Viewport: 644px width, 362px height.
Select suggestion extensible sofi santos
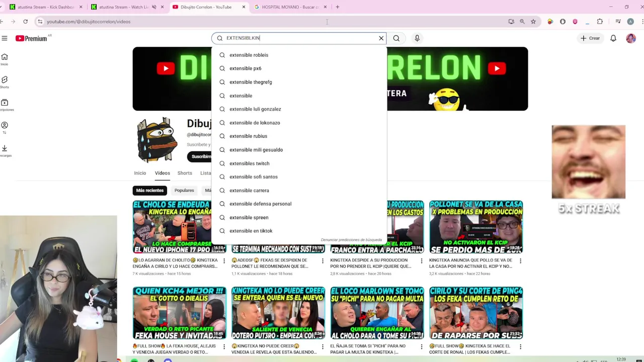click(299, 177)
